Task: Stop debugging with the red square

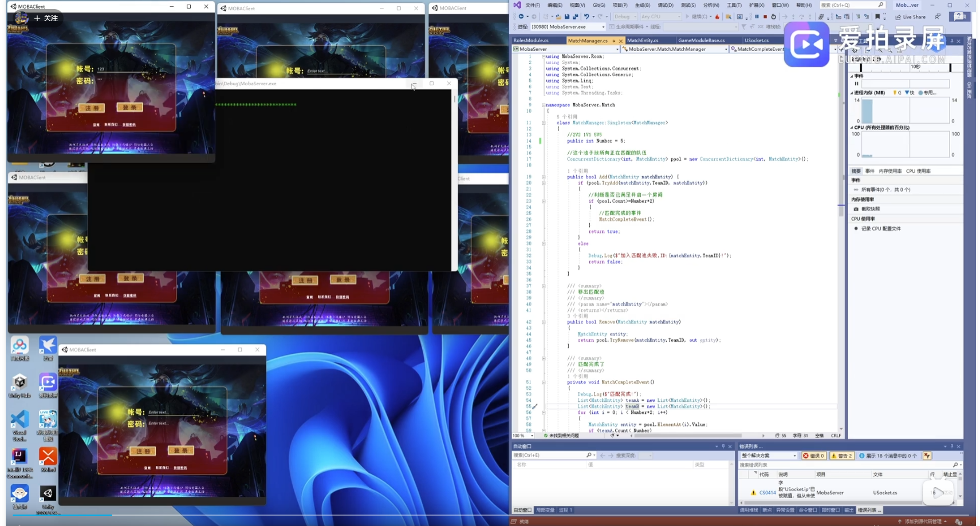Action: (x=765, y=17)
